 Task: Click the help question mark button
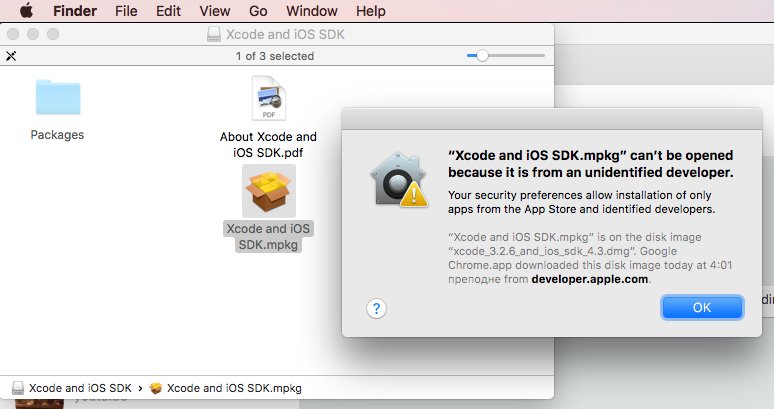pyautogui.click(x=376, y=308)
